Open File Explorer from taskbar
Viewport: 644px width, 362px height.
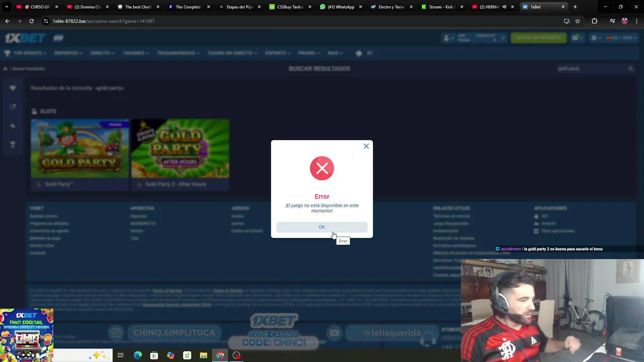click(x=203, y=355)
